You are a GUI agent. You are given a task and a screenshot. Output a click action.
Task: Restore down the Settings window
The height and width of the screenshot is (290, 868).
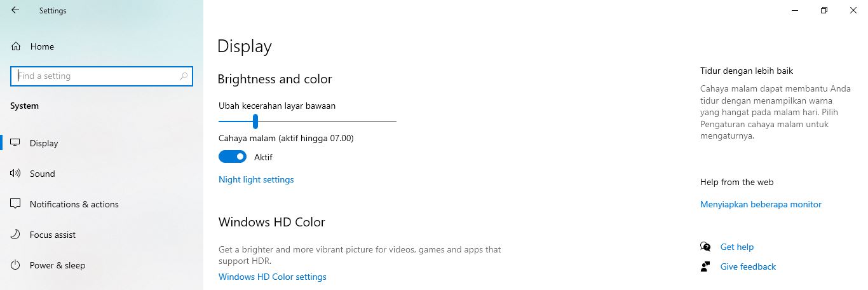pyautogui.click(x=824, y=10)
